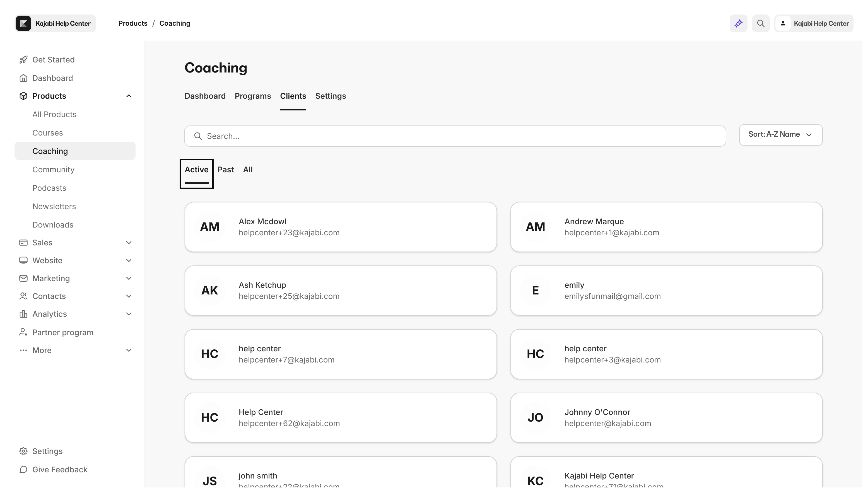Select the Dashboard home icon in sidebar
Screen dimensions: 868x493
coord(23,78)
